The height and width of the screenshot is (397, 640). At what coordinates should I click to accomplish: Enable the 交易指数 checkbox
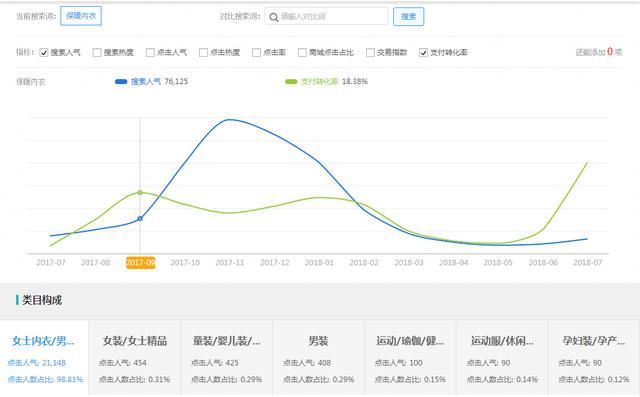pos(370,53)
